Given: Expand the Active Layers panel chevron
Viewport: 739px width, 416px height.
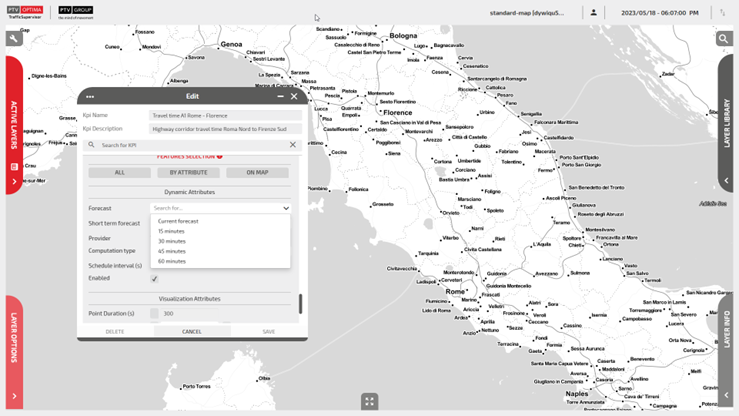Looking at the screenshot, I should (x=14, y=182).
